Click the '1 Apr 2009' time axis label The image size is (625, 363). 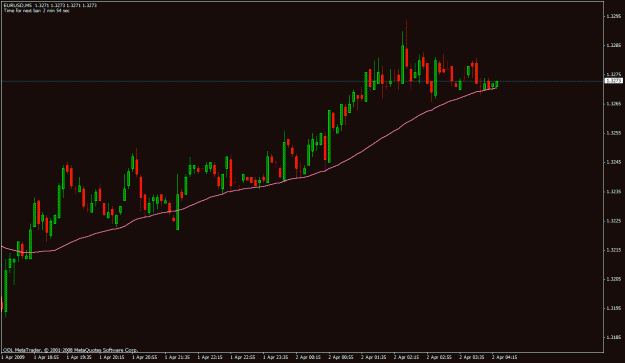13,357
